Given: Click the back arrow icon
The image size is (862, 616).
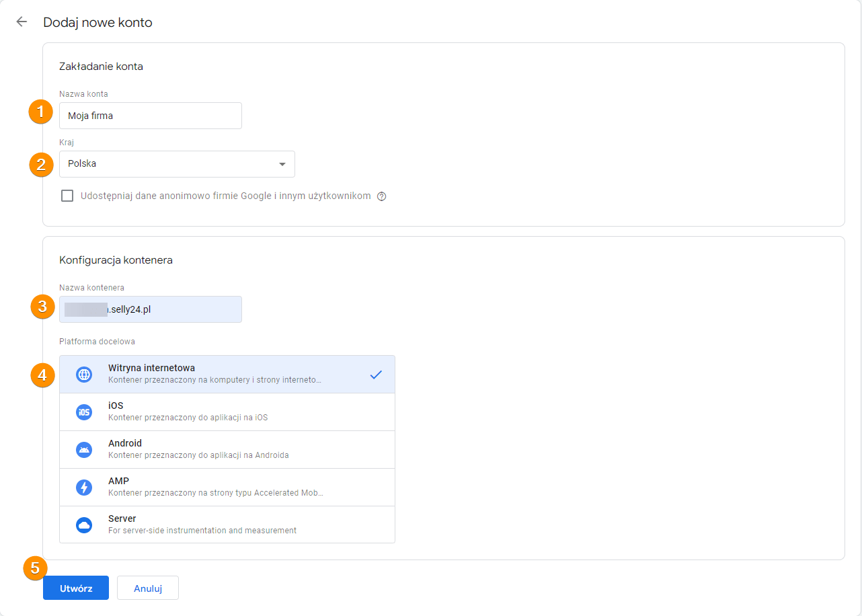Looking at the screenshot, I should (22, 22).
